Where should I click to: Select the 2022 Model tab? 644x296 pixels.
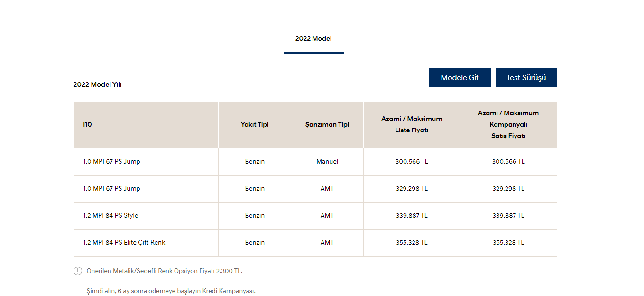tap(313, 39)
